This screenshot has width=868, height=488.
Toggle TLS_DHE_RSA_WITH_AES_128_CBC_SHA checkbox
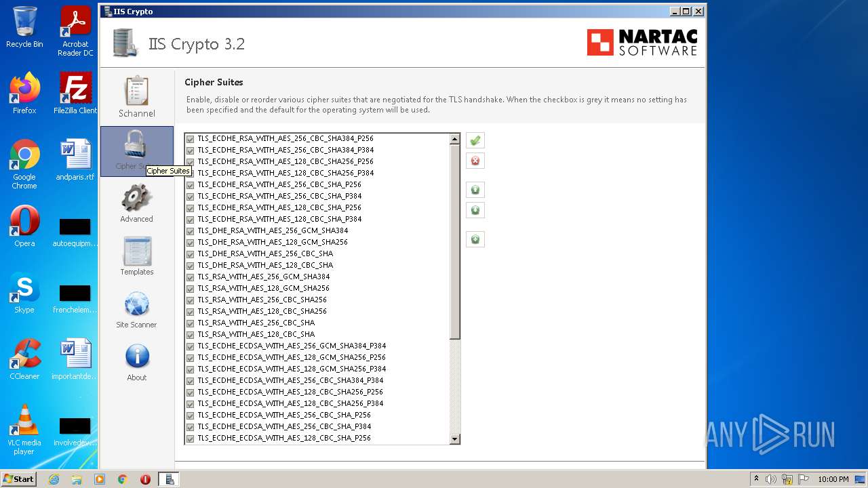tap(191, 266)
